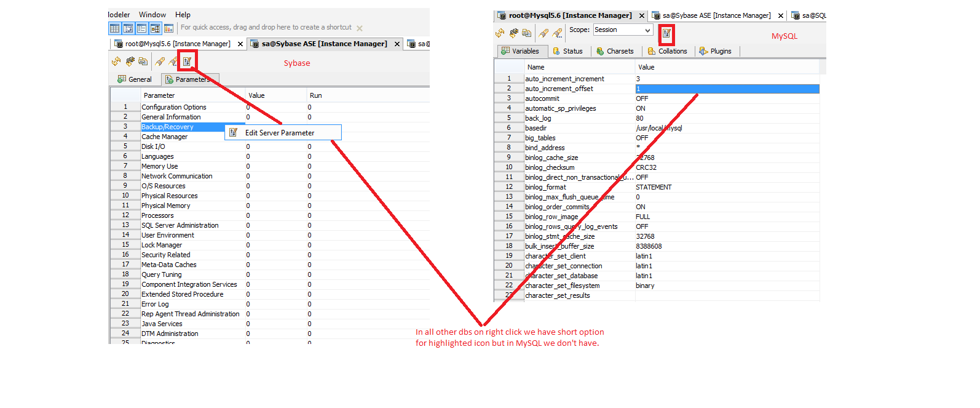Sort by the Name column header
Viewport: 980px width, 408px height.
580,67
